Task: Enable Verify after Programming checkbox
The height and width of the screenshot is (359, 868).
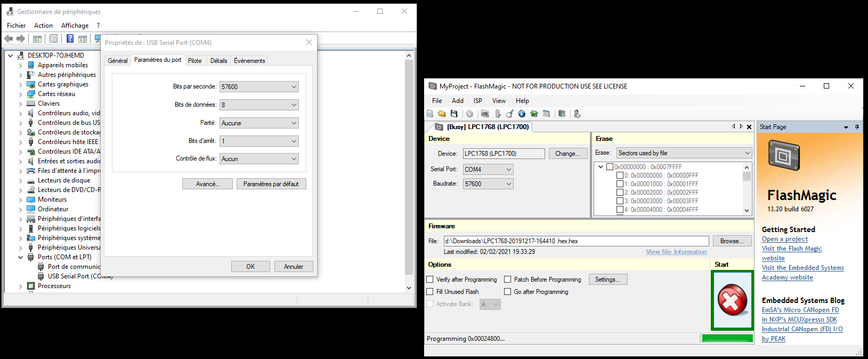Action: (x=430, y=280)
